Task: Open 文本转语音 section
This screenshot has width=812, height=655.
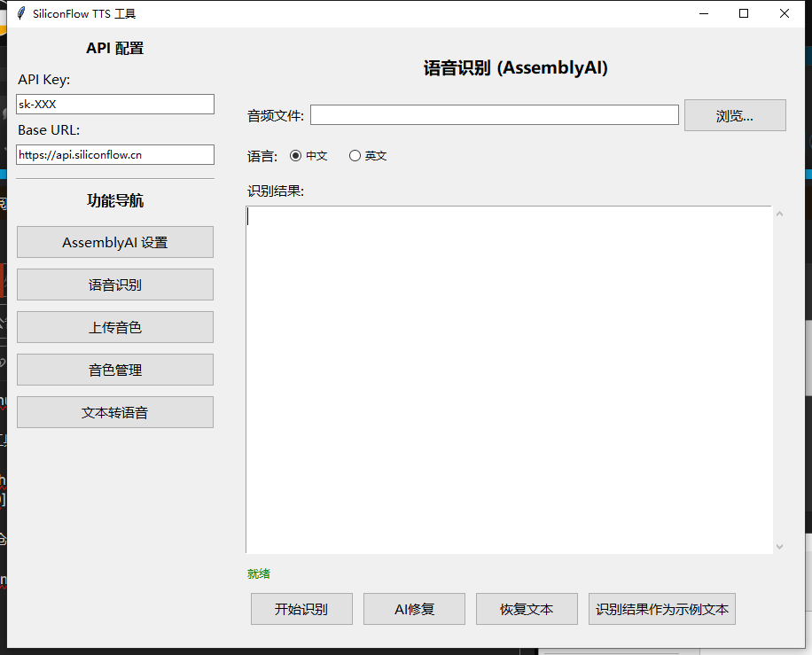Action: click(x=115, y=412)
